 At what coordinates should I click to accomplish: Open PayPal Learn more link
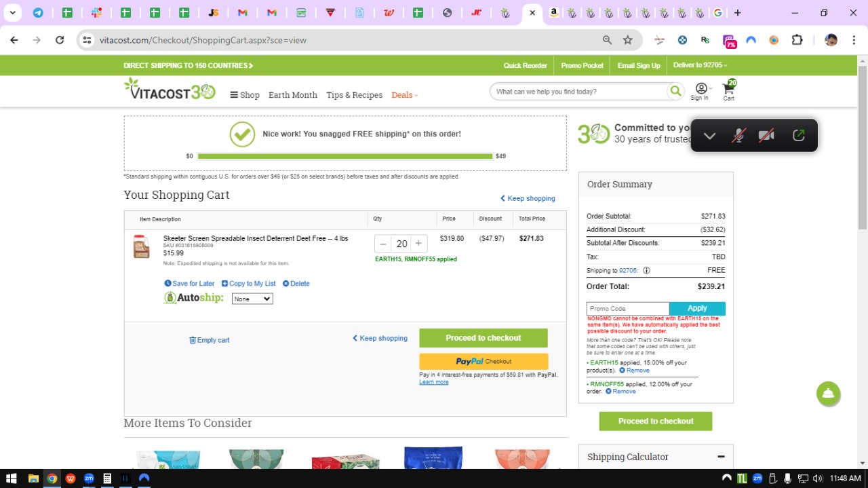[434, 382]
